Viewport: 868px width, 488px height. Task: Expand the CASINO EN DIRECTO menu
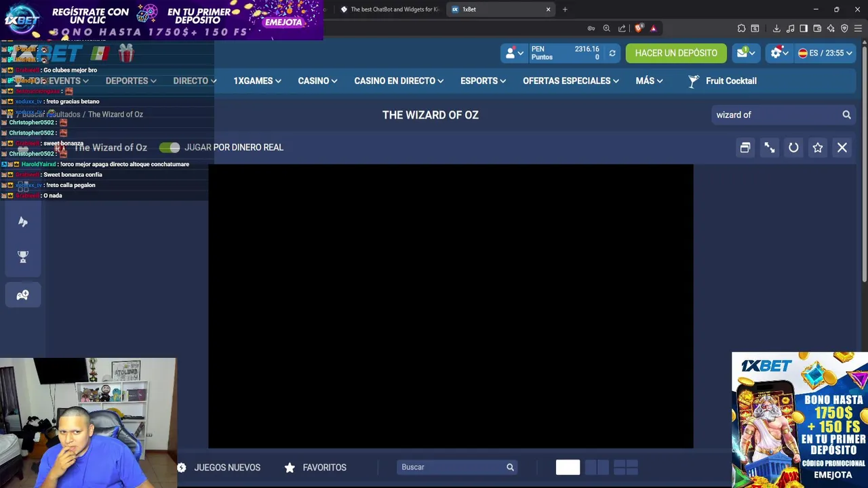click(399, 81)
